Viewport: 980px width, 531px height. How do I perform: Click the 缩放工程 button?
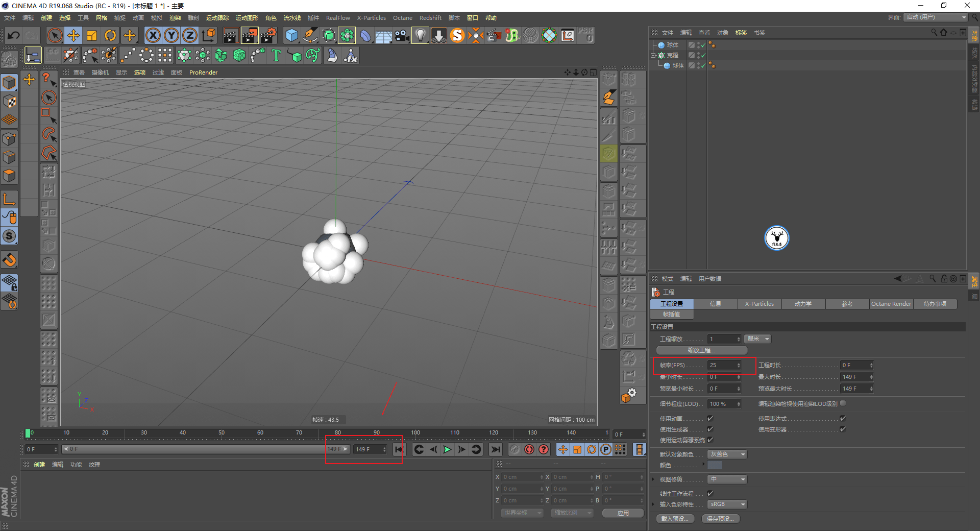point(702,350)
